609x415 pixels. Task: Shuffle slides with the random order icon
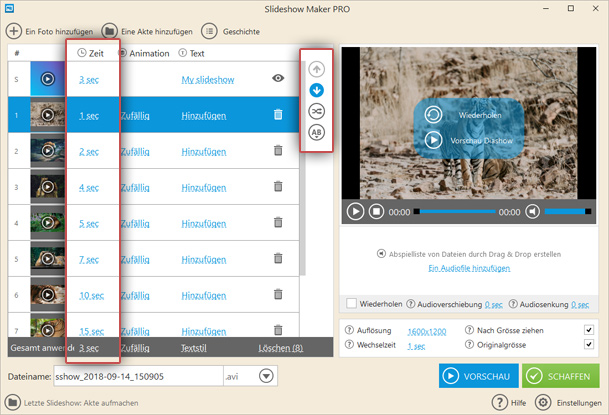(317, 111)
